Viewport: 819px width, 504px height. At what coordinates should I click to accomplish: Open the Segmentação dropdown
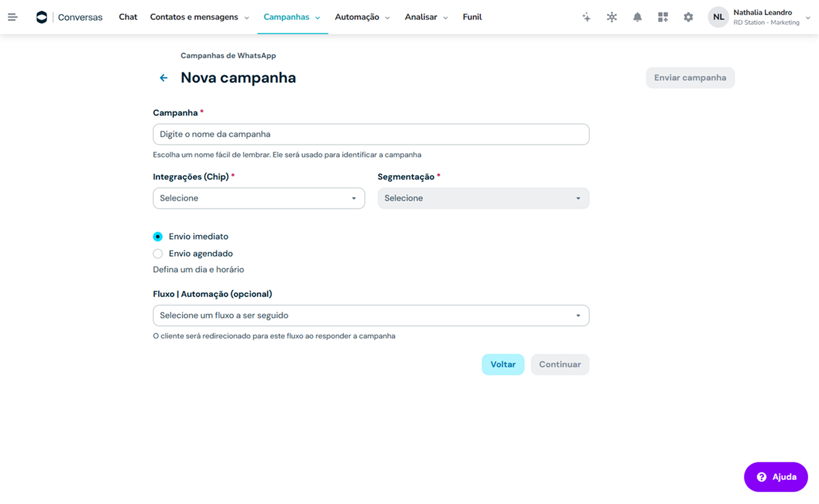coord(483,198)
